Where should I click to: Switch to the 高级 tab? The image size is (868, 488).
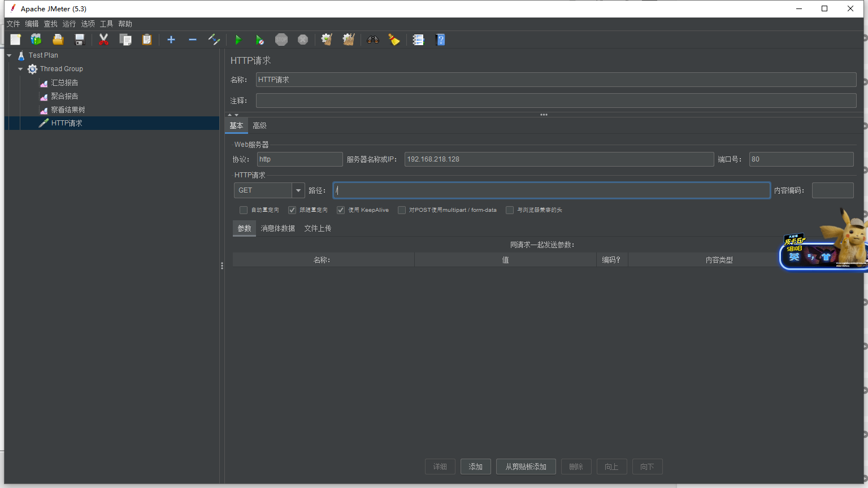click(x=259, y=125)
